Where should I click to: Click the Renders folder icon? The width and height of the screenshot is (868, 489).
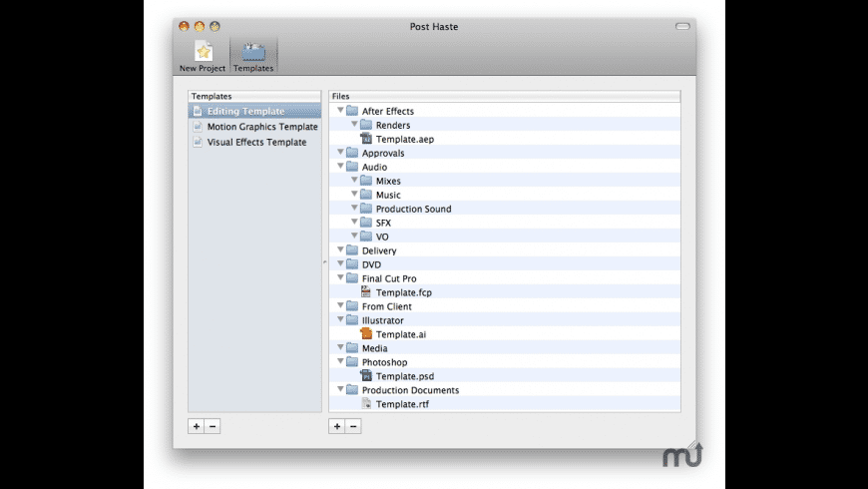click(366, 125)
